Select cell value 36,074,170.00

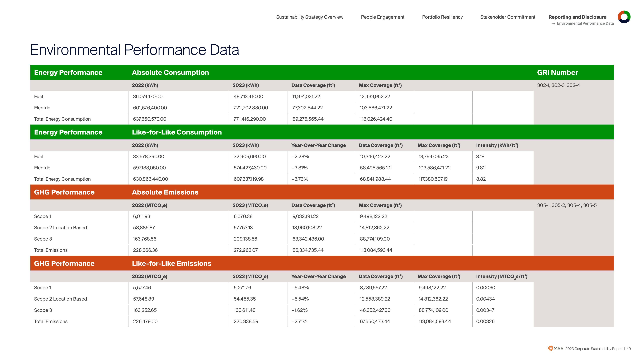(148, 96)
